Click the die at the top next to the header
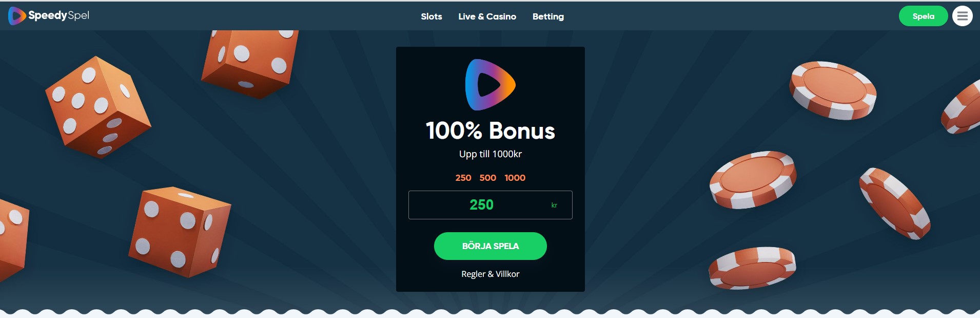Image resolution: width=980 pixels, height=318 pixels. [250, 63]
